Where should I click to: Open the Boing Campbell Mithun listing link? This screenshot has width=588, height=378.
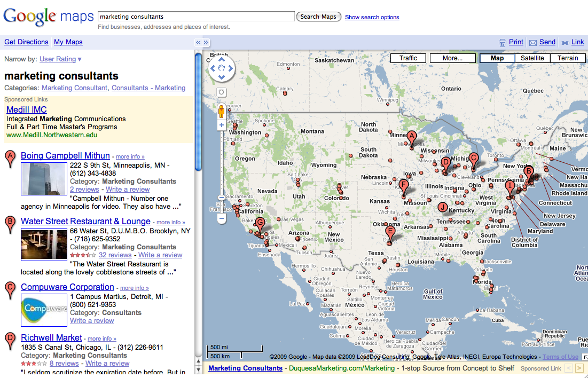(65, 156)
